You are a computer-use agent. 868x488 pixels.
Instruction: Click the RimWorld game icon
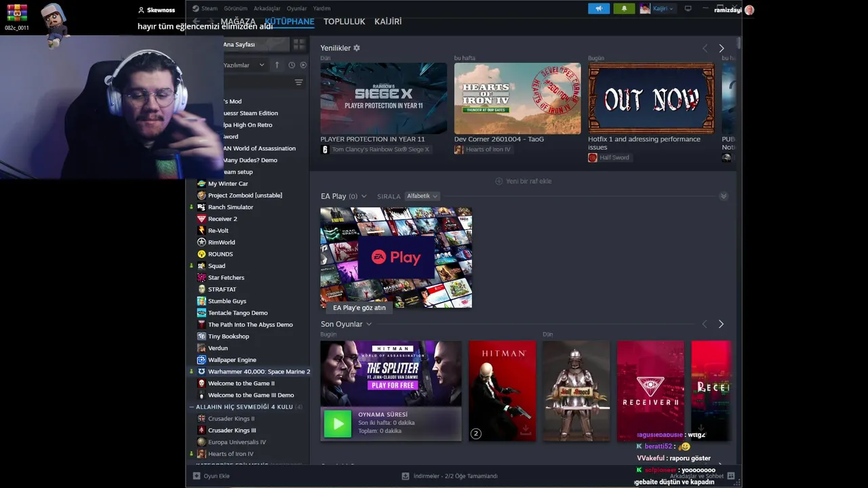201,243
